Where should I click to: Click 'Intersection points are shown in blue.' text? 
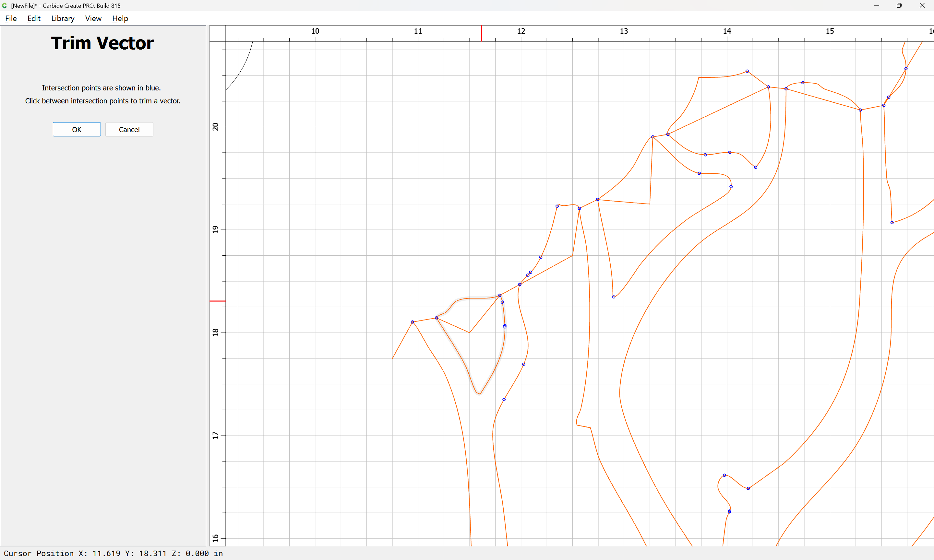[101, 88]
